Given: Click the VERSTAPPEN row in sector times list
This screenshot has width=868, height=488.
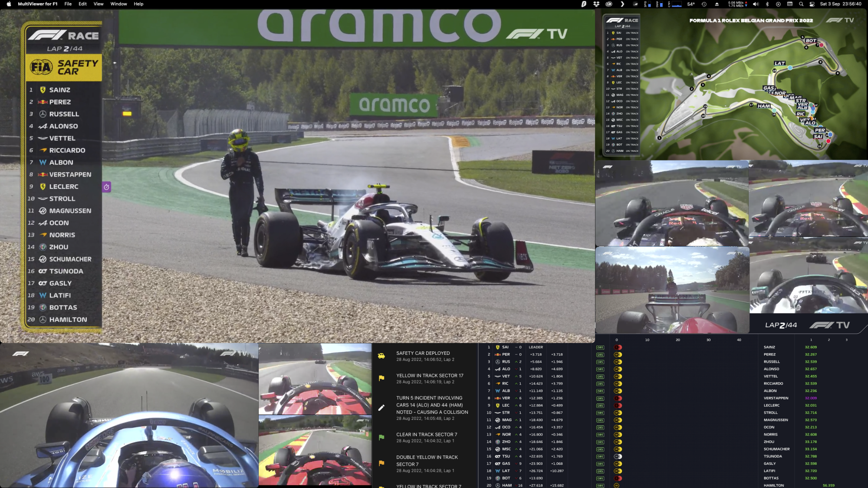Looking at the screenshot, I should click(776, 398).
